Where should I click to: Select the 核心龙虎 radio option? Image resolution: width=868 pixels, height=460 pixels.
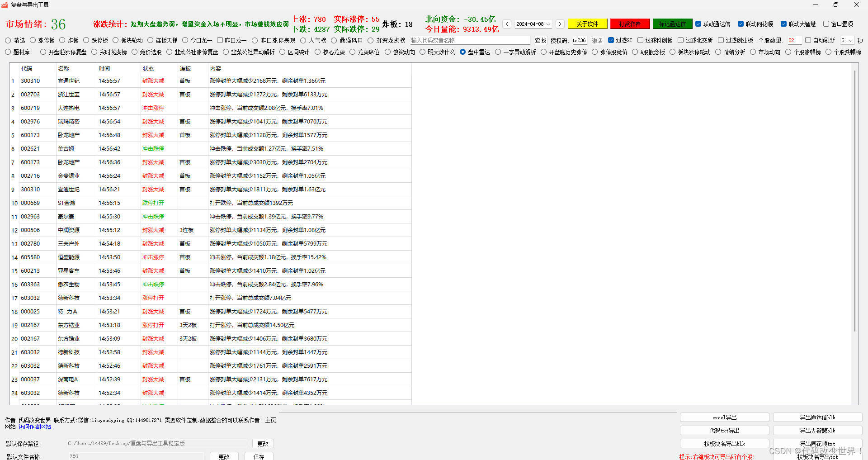click(317, 52)
